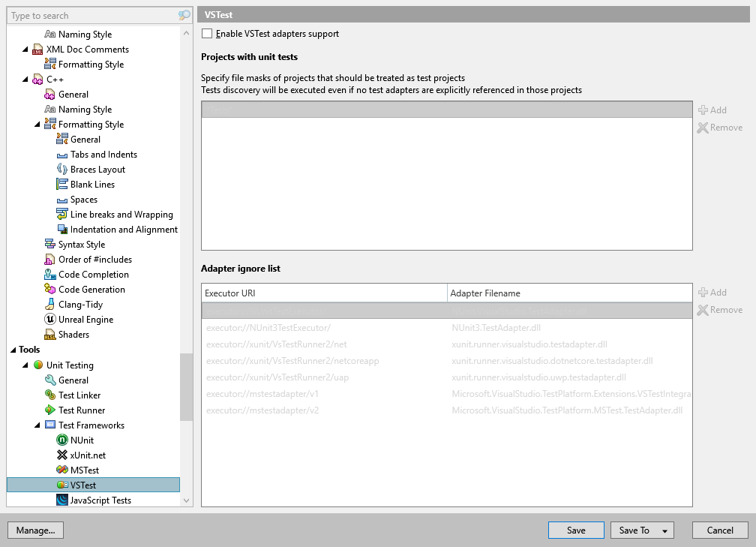
Task: Collapse XML Doc Comments node
Action: tap(25, 50)
